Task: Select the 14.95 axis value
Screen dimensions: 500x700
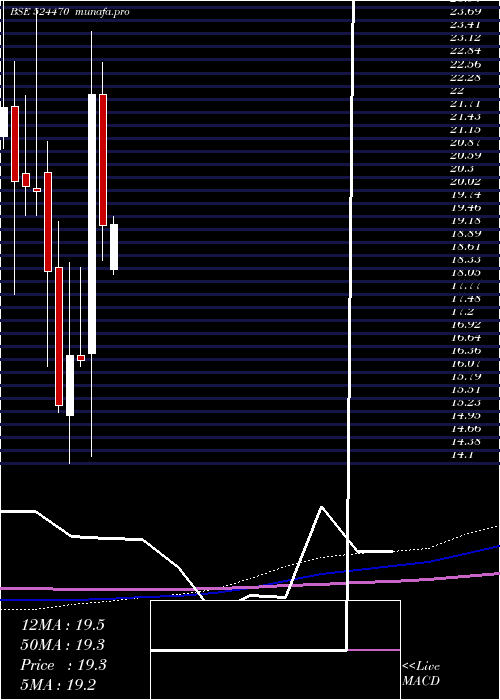Action: pyautogui.click(x=465, y=416)
